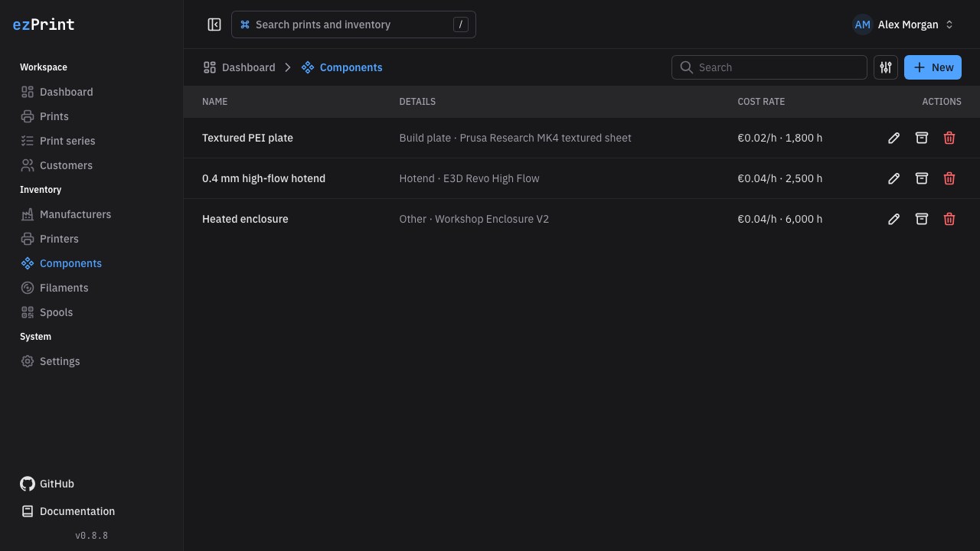This screenshot has height=551, width=980.
Task: Focus the components table Search field
Action: (x=769, y=67)
